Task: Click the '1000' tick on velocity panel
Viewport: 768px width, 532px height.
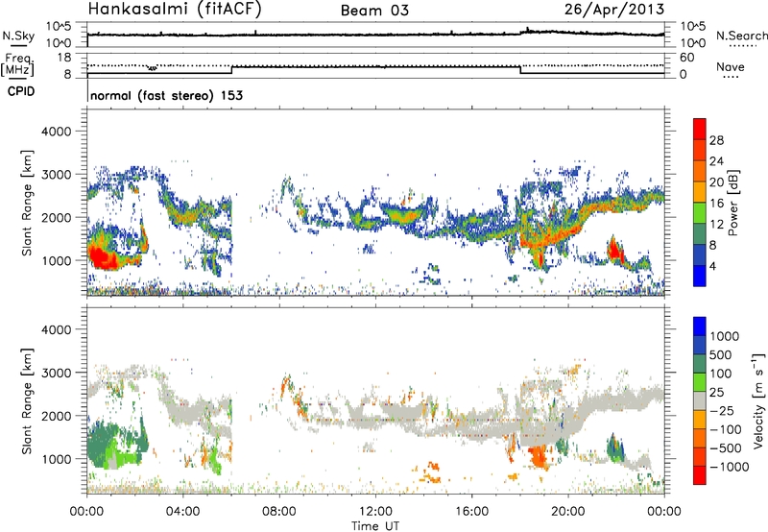Action: click(56, 459)
